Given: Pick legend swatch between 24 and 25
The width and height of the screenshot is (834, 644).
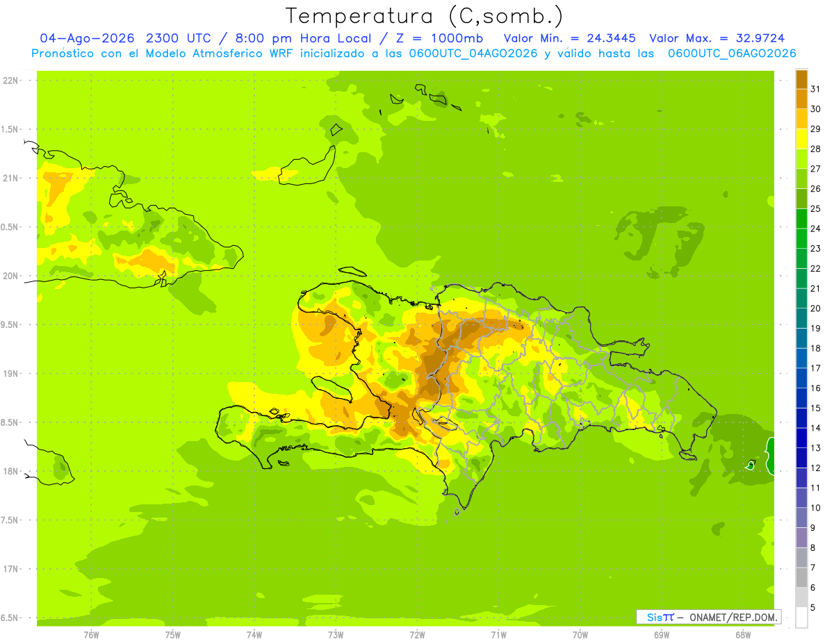Looking at the screenshot, I should click(801, 219).
